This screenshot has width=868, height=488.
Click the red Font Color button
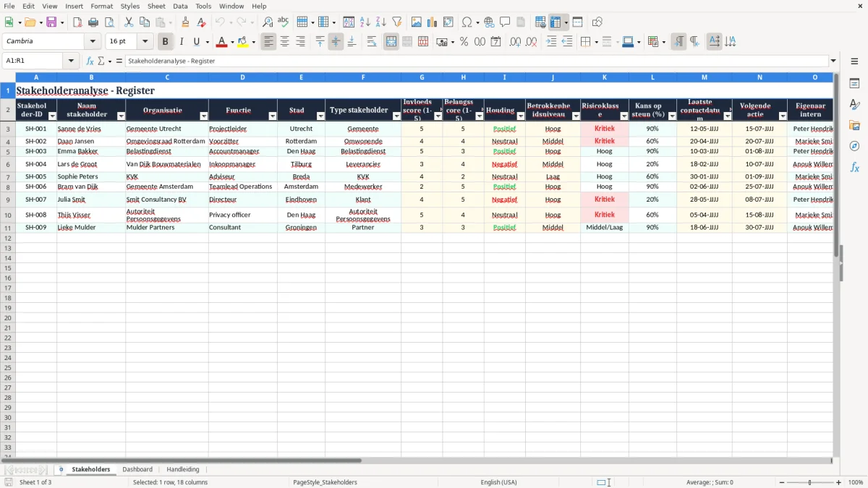(x=222, y=42)
